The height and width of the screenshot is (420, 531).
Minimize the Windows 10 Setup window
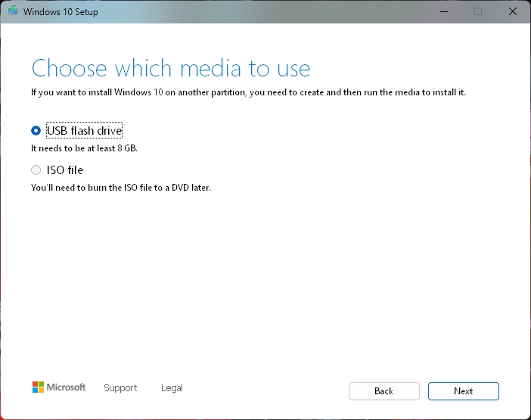coord(444,11)
